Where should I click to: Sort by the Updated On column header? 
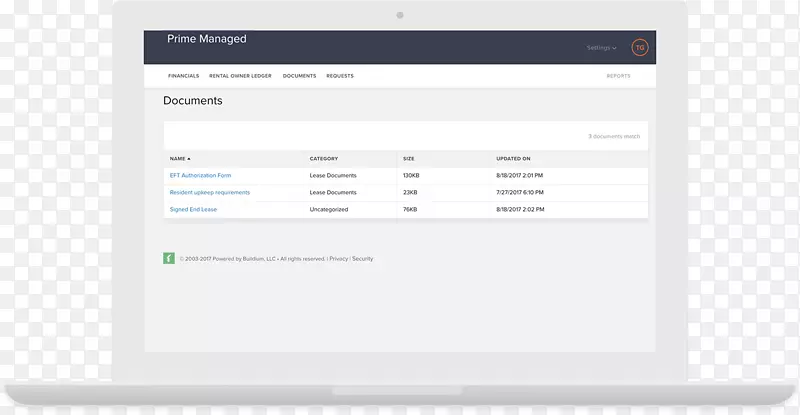pos(513,159)
